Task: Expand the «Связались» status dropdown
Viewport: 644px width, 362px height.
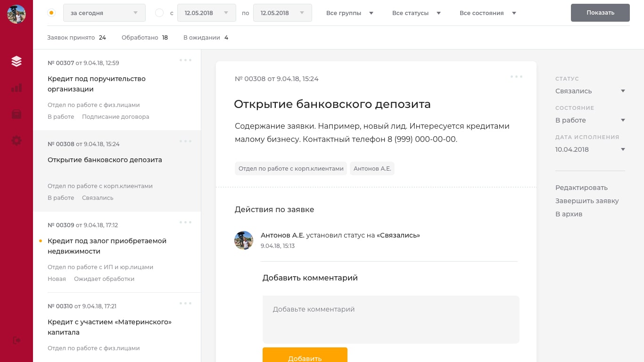Action: tap(590, 91)
